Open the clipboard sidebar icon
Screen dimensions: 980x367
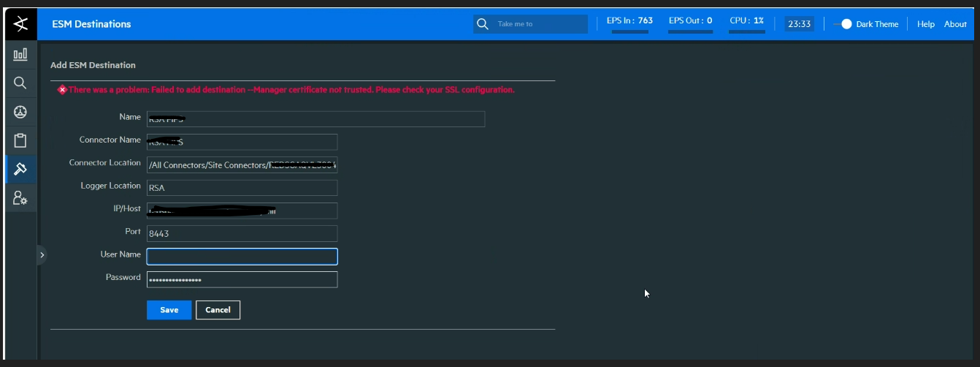(x=20, y=140)
